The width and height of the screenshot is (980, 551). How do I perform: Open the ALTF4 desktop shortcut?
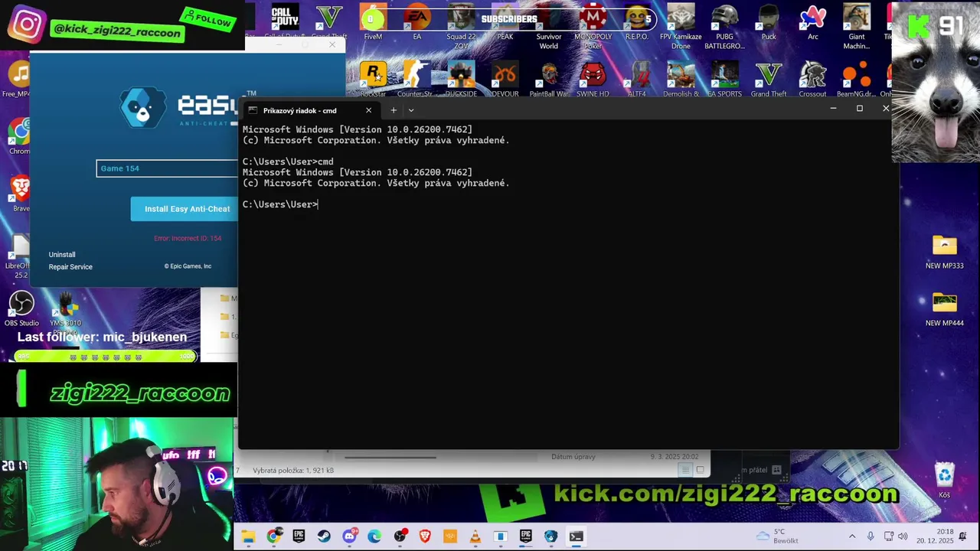coord(637,79)
